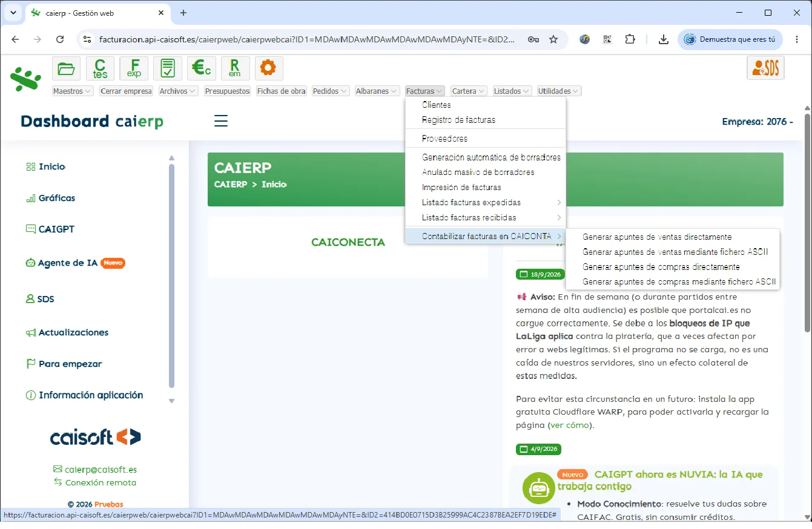Screen dimensions: 812x529
Task: Open the checklist document toolbar icon
Action: click(x=168, y=68)
